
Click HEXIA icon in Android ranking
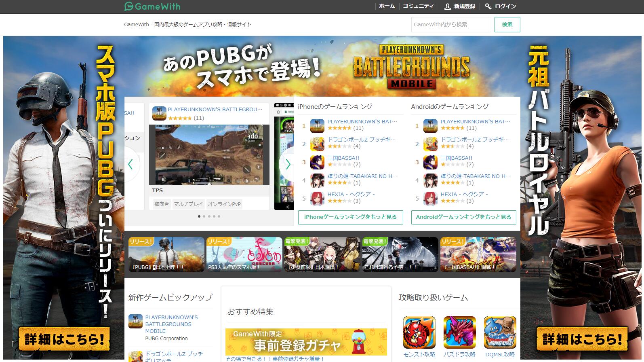click(430, 199)
